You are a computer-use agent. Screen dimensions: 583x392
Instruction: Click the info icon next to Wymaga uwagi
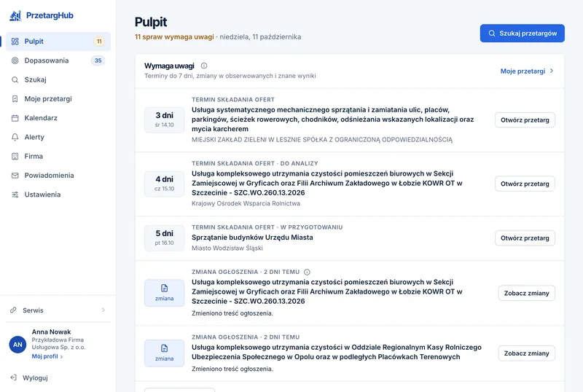tap(204, 66)
